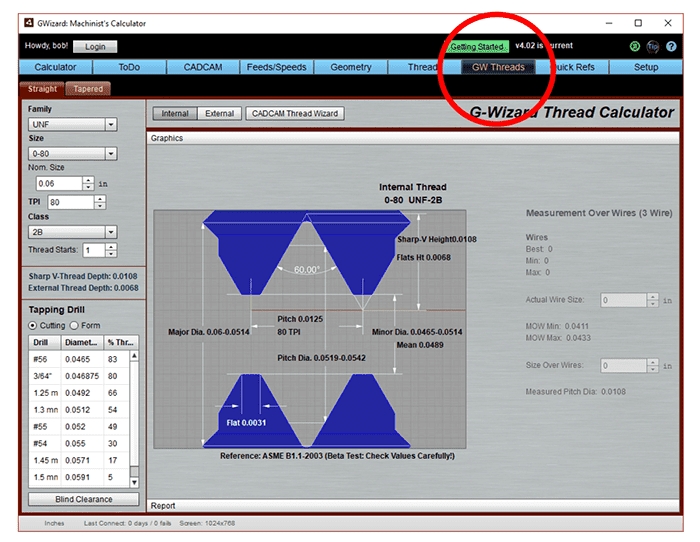Open the Setup tab
This screenshot has width=700, height=542.
(646, 67)
